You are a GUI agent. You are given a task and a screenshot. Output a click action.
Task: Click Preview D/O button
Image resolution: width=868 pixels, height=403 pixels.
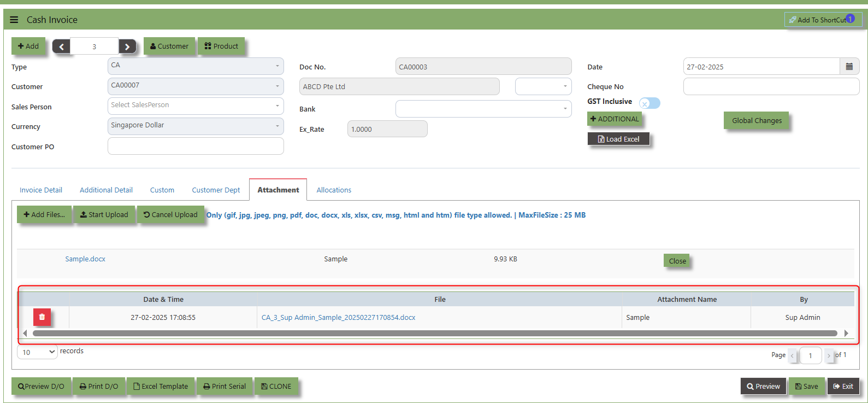(41, 386)
